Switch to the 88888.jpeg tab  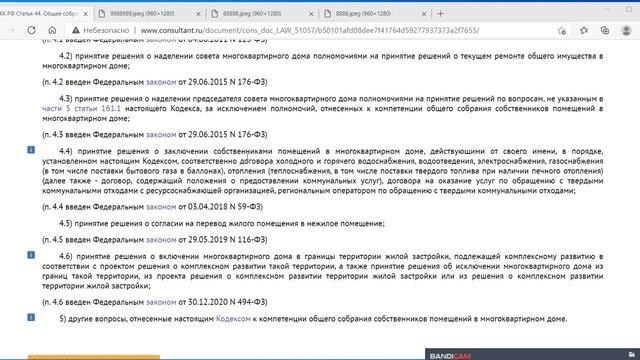pos(262,14)
